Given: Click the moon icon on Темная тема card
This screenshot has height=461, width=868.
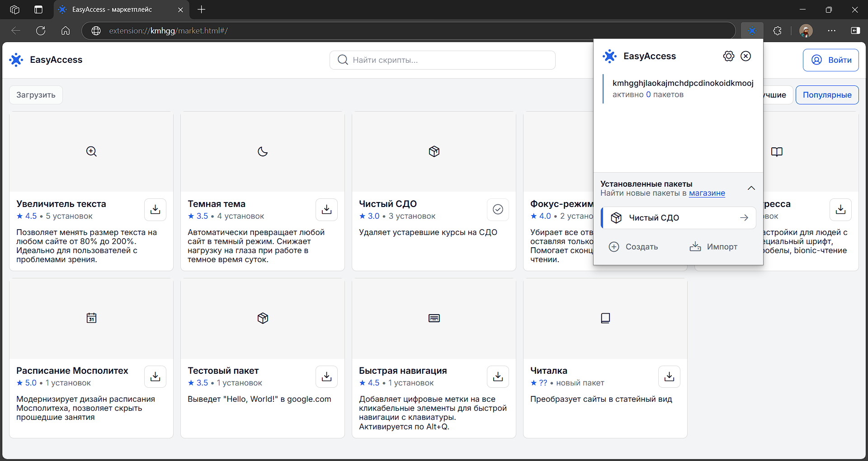Looking at the screenshot, I should tap(262, 151).
